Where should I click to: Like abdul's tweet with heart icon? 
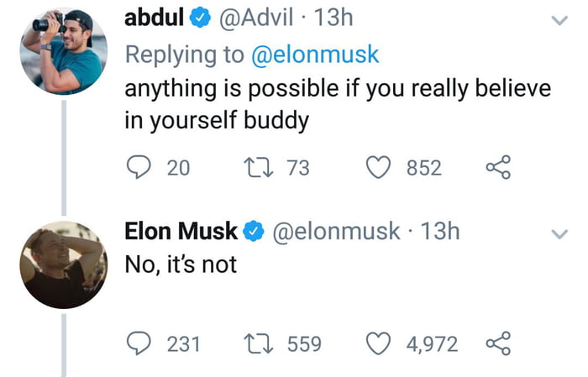coord(378,167)
